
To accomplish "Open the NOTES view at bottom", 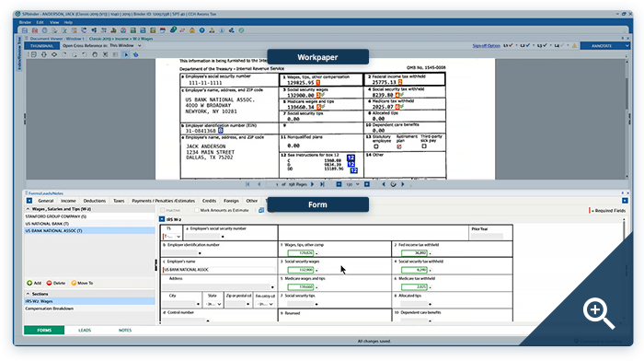I will click(125, 331).
